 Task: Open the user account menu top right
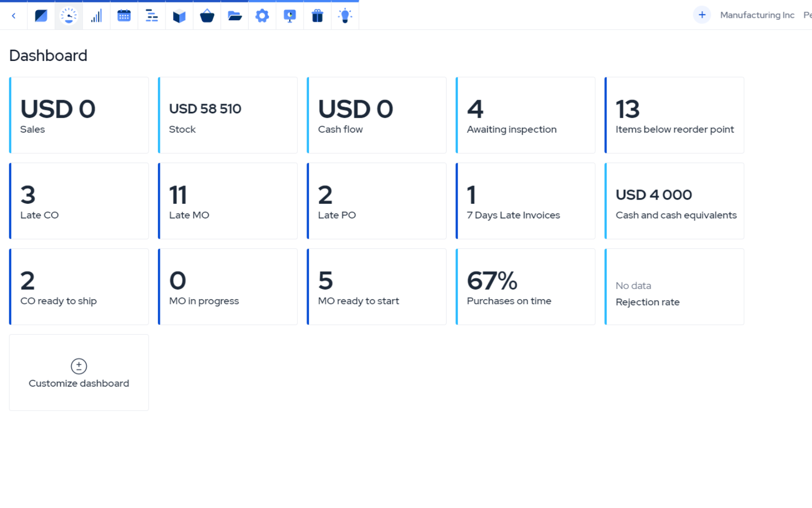(x=807, y=15)
